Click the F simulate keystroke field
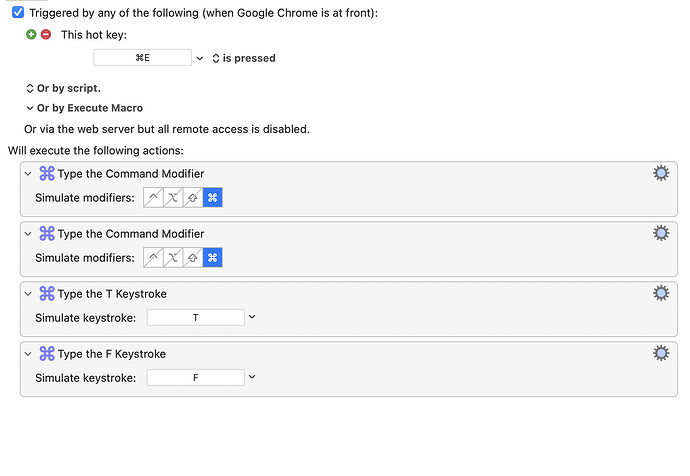 pos(195,378)
